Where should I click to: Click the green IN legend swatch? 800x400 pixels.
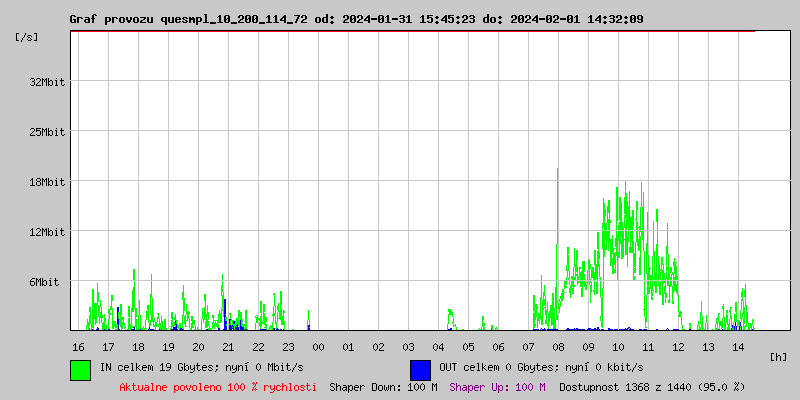point(80,369)
